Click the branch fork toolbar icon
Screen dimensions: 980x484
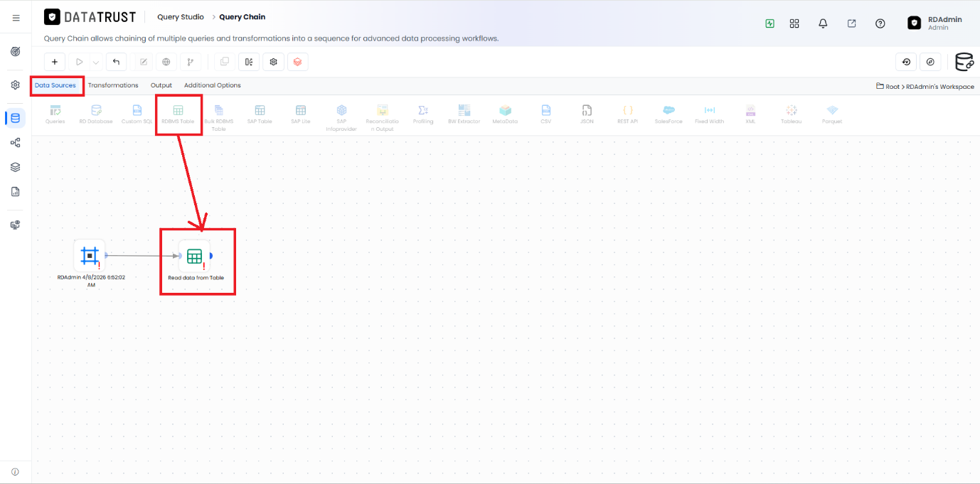coord(190,62)
